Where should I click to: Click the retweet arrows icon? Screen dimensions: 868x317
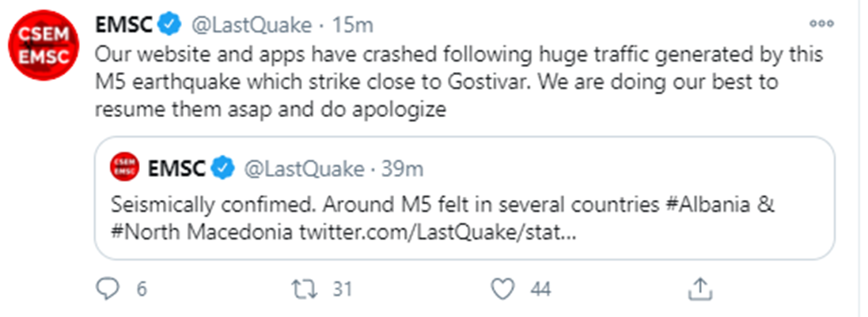click(x=306, y=289)
